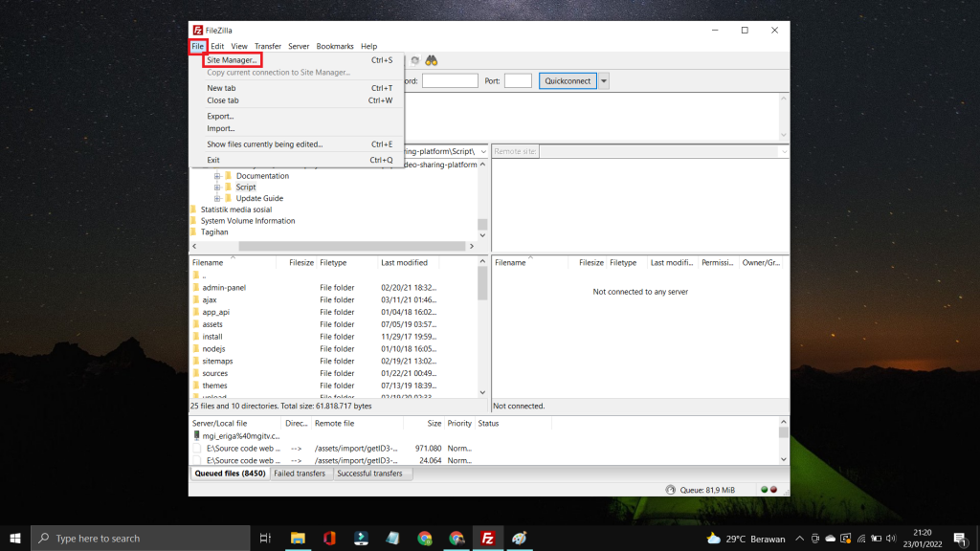Image resolution: width=980 pixels, height=551 pixels.
Task: Open the Help menu
Action: tap(368, 45)
